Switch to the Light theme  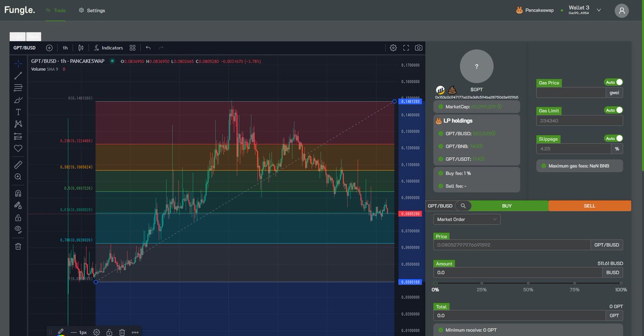coord(18,36)
